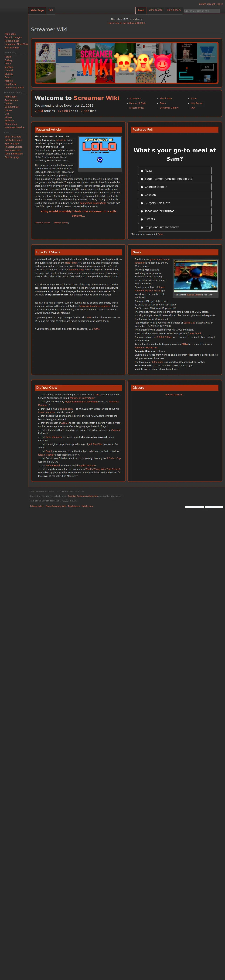Browse Animations in Screamer Library
Screen dimensions: 225x980
[x=11, y=97]
